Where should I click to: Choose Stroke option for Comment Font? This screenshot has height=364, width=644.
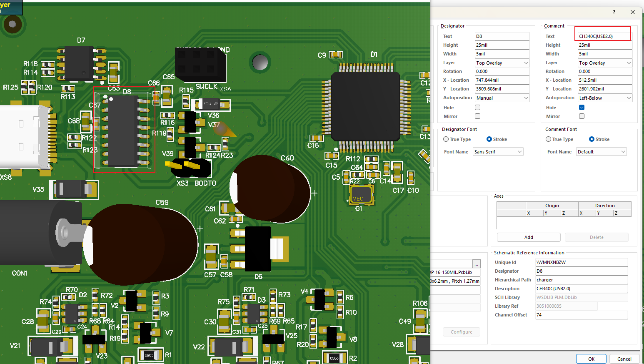pyautogui.click(x=592, y=139)
